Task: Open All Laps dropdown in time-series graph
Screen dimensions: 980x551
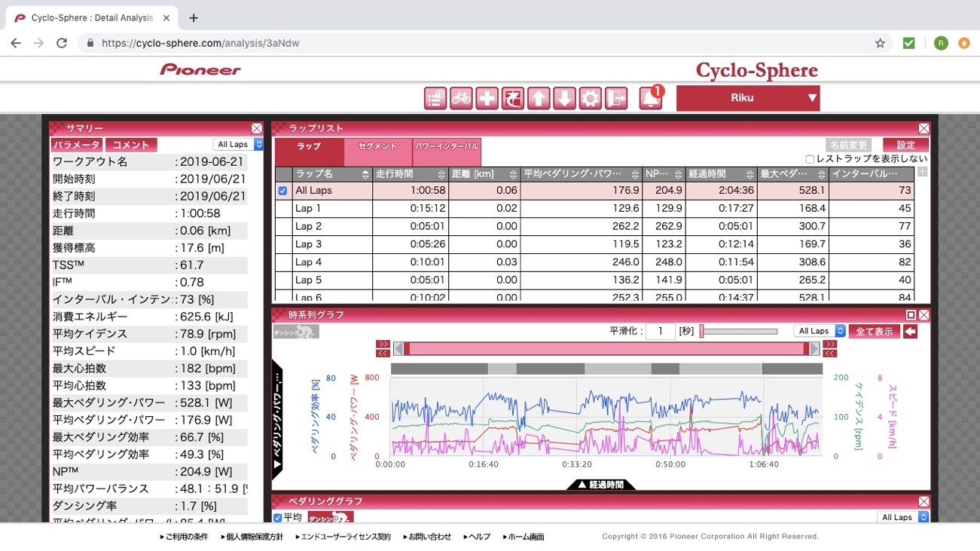Action: tap(819, 331)
